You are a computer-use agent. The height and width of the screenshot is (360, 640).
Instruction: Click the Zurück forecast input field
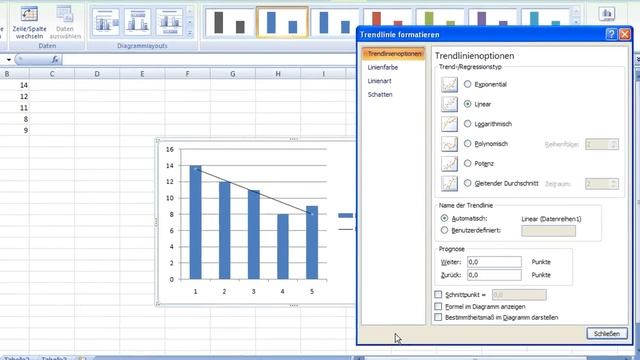pyautogui.click(x=494, y=275)
